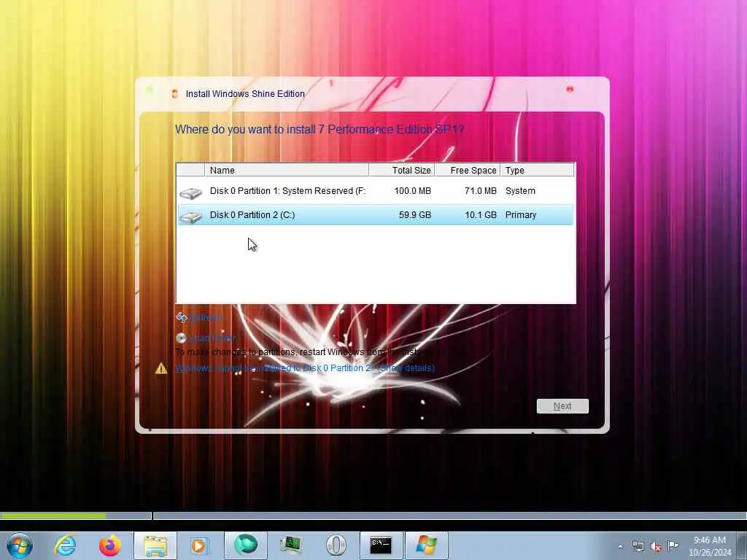This screenshot has height=560, width=747.
Task: Open the silver ring taskbar icon
Action: (336, 545)
